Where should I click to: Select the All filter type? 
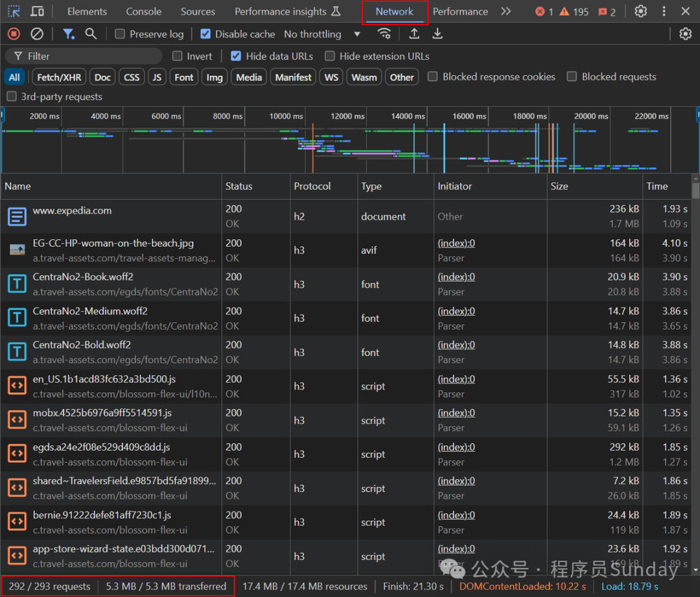14,77
